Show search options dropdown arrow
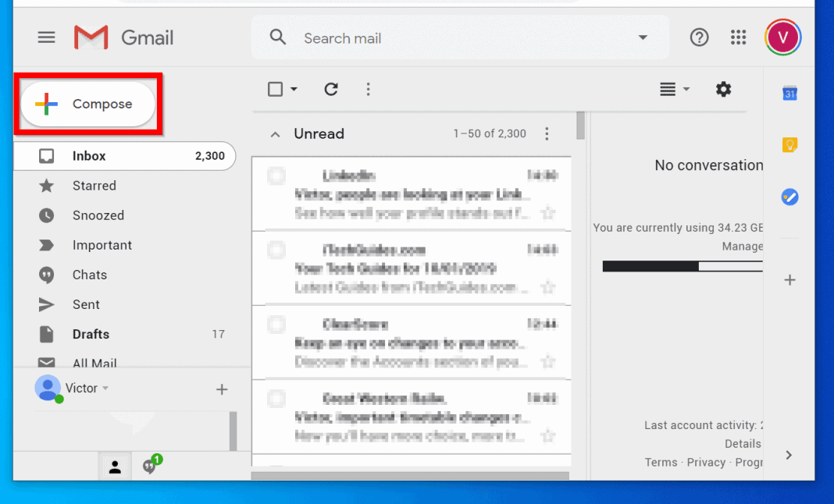Viewport: 834px width, 504px height. coord(643,37)
